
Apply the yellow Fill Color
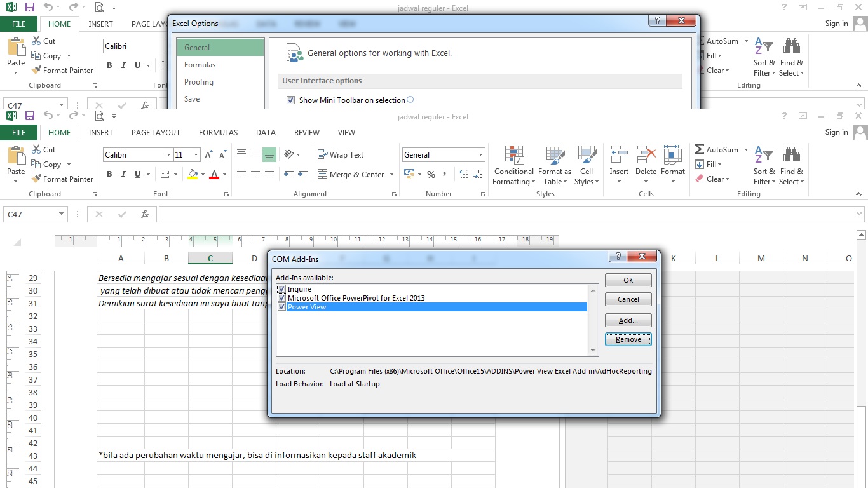[x=193, y=174]
